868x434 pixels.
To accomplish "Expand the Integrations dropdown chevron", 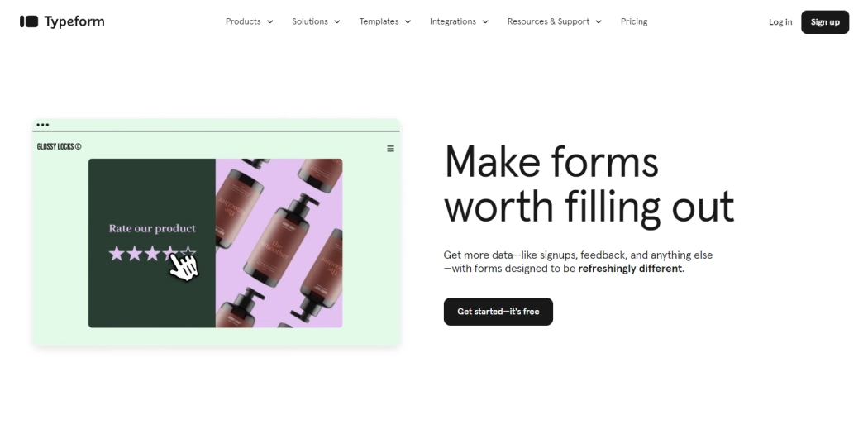I will point(485,21).
